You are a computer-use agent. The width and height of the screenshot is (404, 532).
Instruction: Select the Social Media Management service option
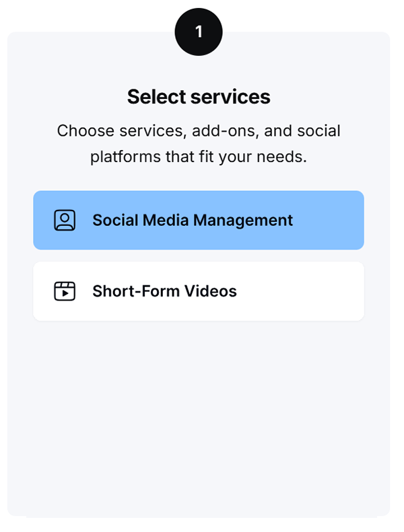pos(199,220)
